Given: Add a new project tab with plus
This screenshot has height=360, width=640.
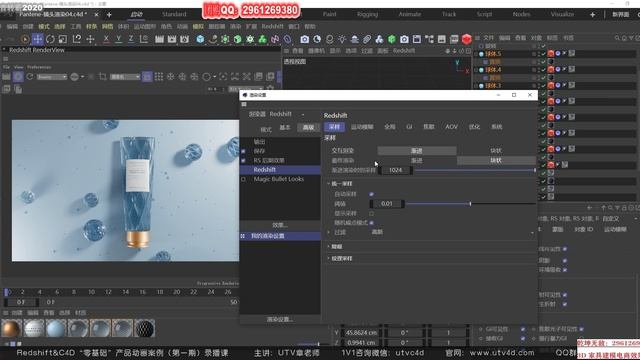Looking at the screenshot, I should [109, 15].
